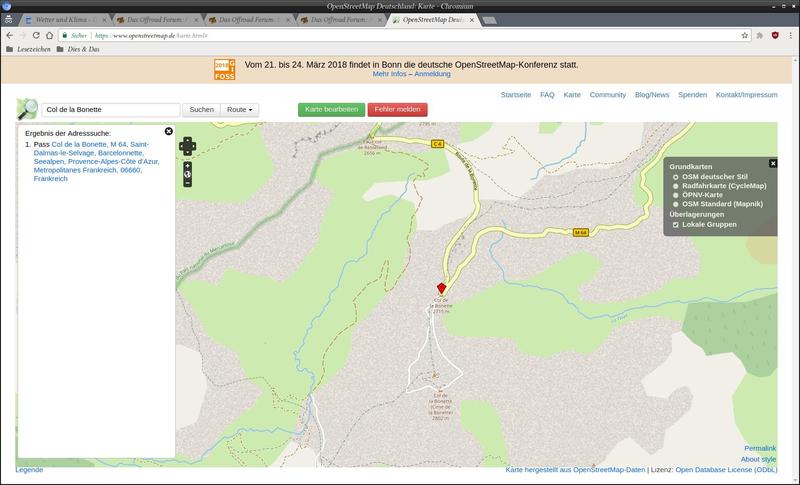Screen dimensions: 800x485
Task: Open the Chromium three-dot menu
Action: 790,35
